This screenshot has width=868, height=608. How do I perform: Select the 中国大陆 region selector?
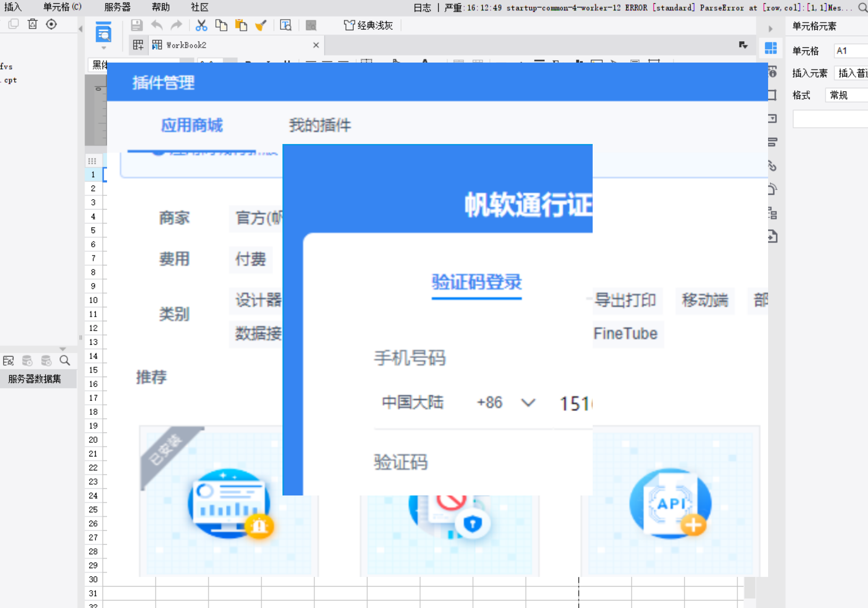(413, 402)
